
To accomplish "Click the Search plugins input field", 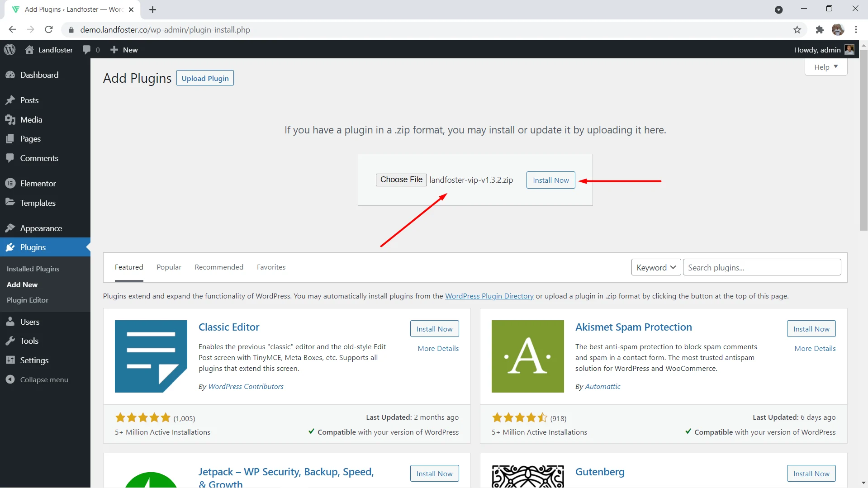I will 762,267.
